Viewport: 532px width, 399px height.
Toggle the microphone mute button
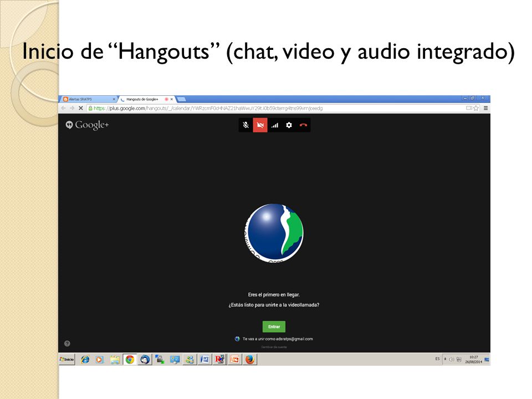click(245, 125)
